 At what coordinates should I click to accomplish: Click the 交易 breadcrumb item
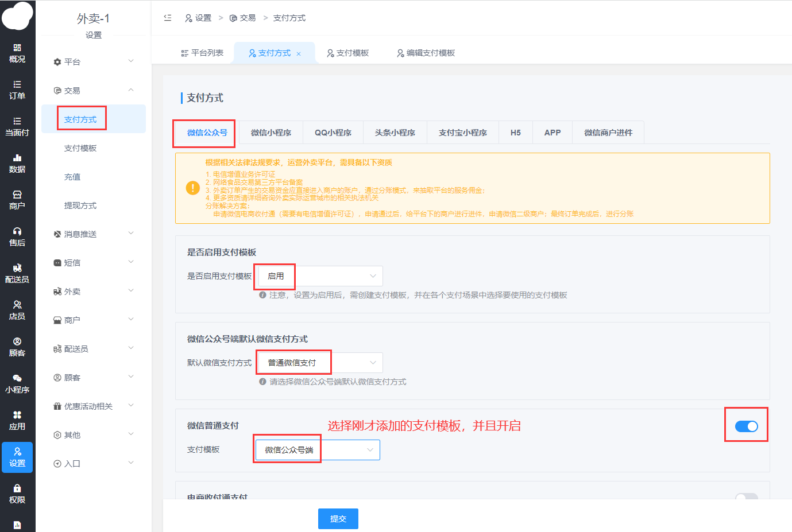tap(242, 18)
